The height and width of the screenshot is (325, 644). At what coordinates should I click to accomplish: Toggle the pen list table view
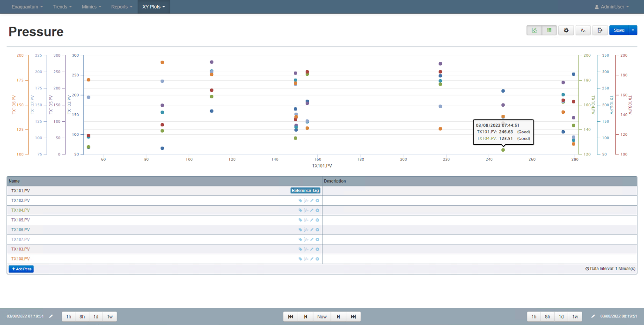point(549,30)
